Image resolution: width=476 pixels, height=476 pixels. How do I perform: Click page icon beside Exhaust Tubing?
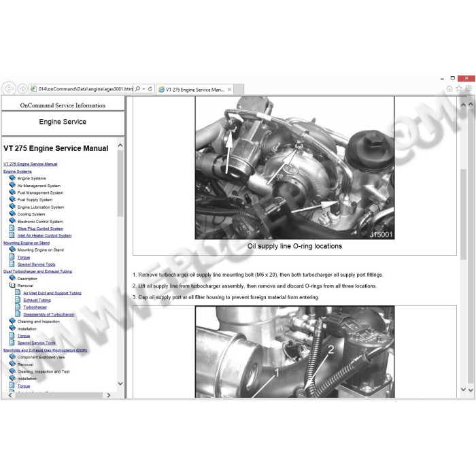18,299
